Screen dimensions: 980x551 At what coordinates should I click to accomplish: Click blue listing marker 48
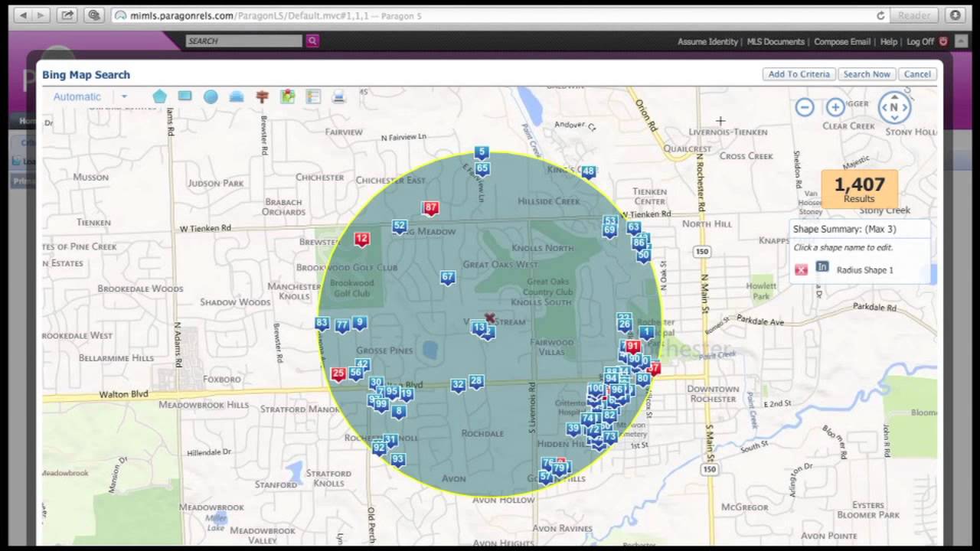pyautogui.click(x=588, y=172)
